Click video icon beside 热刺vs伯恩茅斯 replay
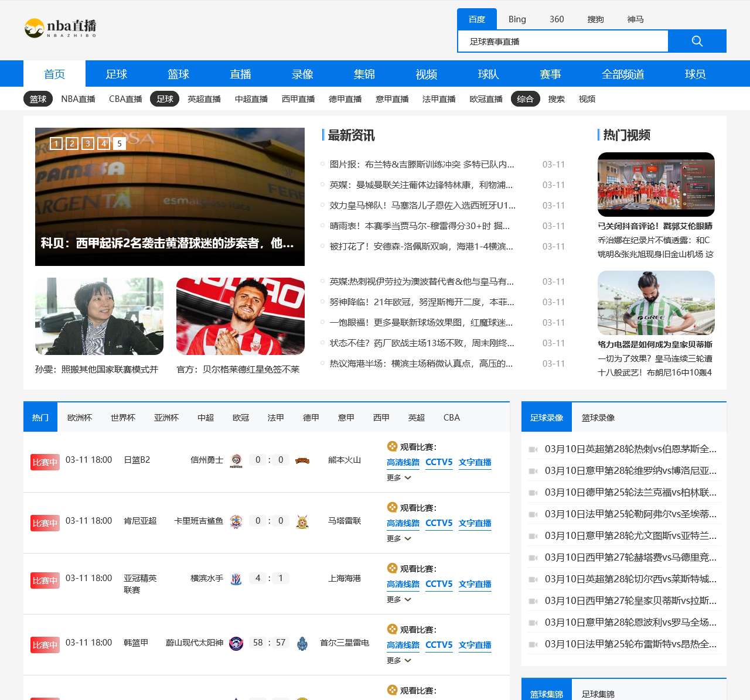 (x=533, y=449)
